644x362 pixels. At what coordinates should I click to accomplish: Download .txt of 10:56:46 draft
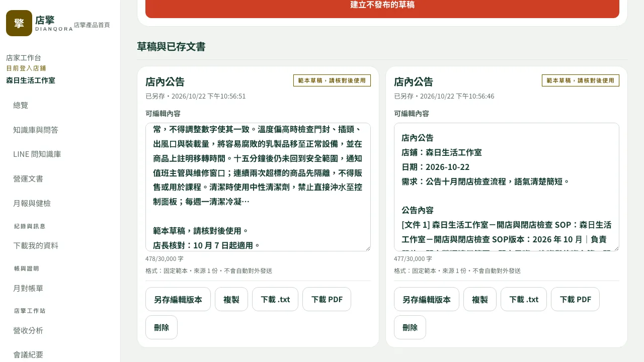(x=524, y=299)
